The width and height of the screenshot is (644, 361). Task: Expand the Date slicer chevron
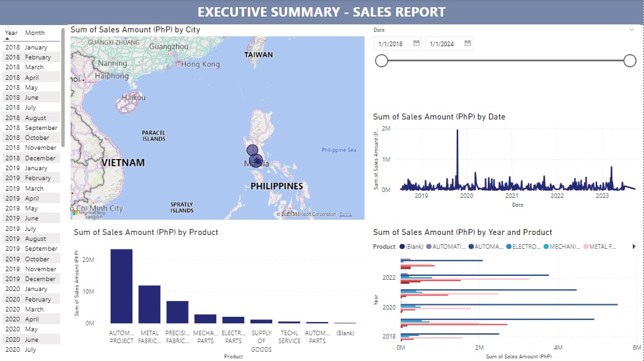[631, 30]
